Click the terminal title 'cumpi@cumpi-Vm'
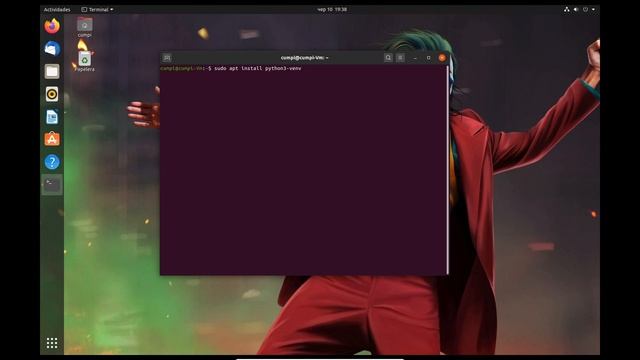Viewport: 640px width, 360px height. tap(303, 58)
